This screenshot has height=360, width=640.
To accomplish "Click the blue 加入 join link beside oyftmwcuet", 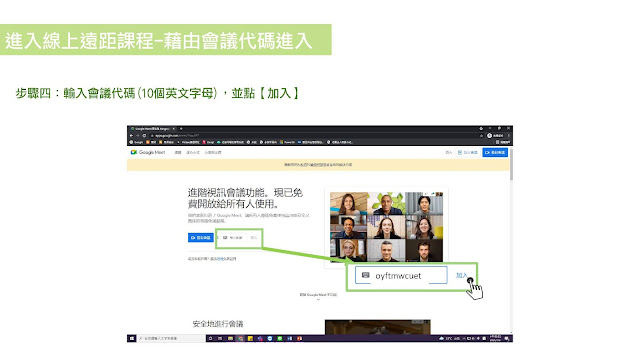I will coord(461,276).
